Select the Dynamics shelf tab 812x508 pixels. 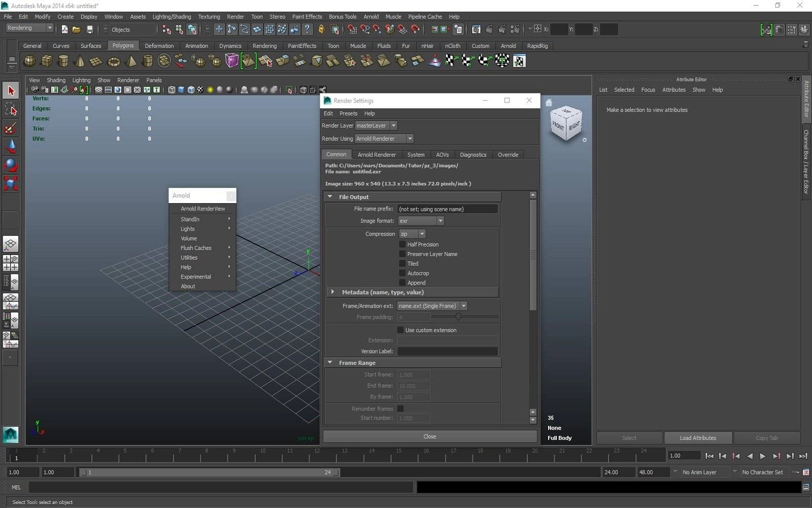point(230,46)
